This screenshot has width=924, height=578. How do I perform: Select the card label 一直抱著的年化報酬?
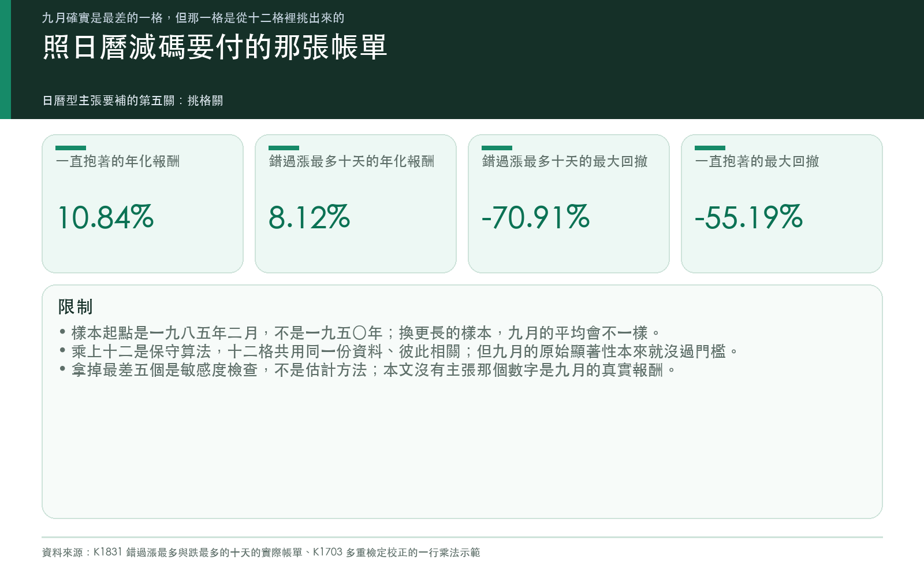[x=118, y=161]
